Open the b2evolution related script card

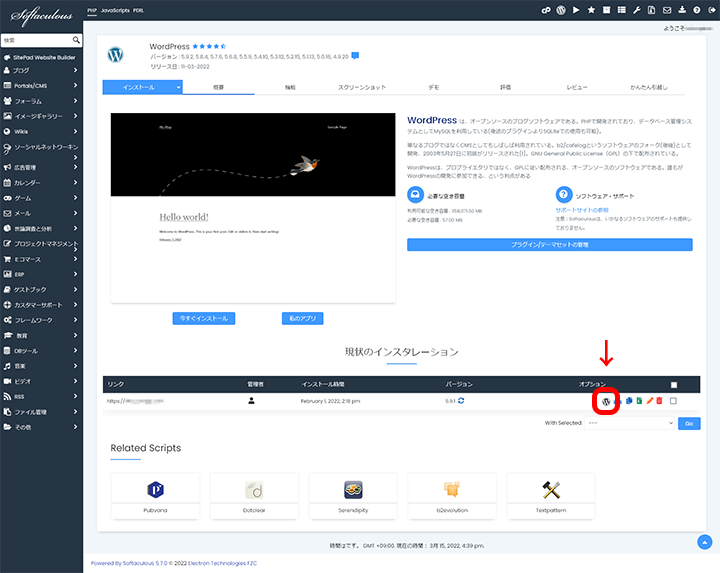452,496
